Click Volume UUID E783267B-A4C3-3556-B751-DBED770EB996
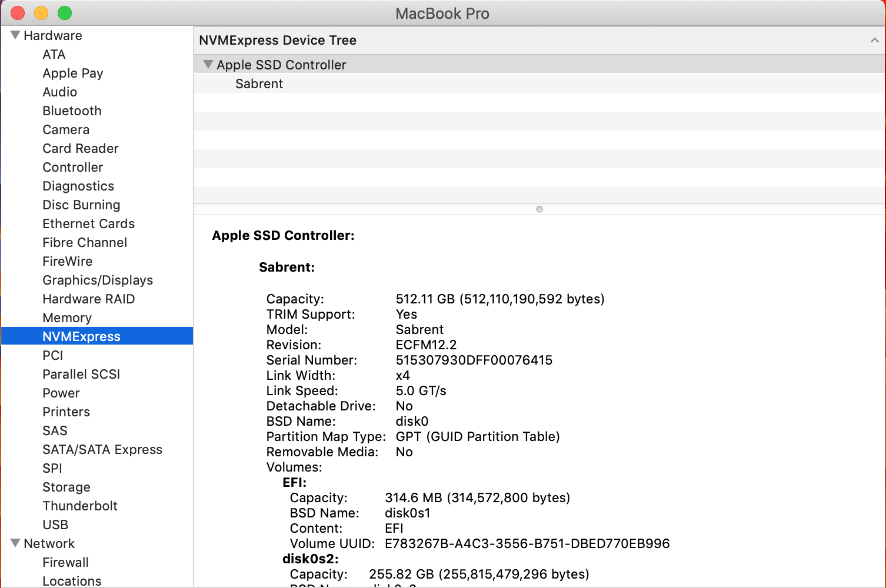This screenshot has height=588, width=886. (527, 543)
